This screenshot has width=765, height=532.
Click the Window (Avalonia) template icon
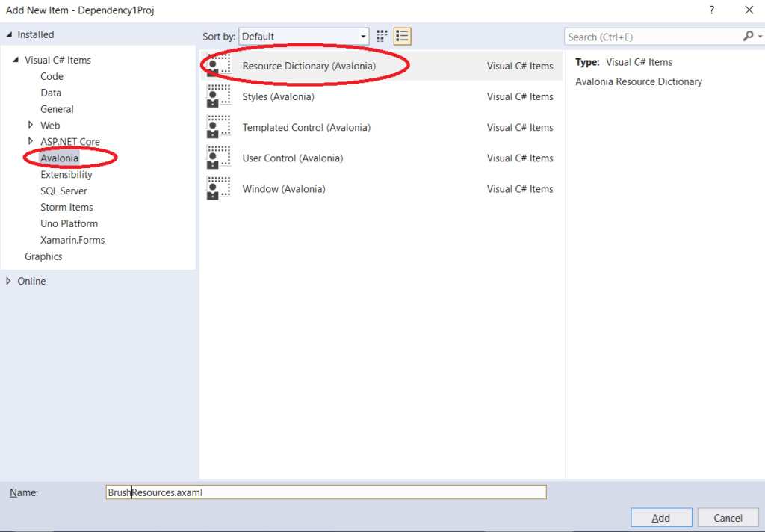click(218, 188)
